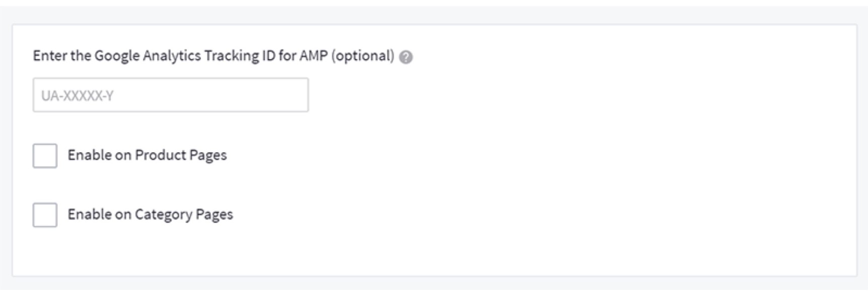This screenshot has width=868, height=293.
Task: Select the AMP Tracking ID input box
Action: (x=171, y=95)
